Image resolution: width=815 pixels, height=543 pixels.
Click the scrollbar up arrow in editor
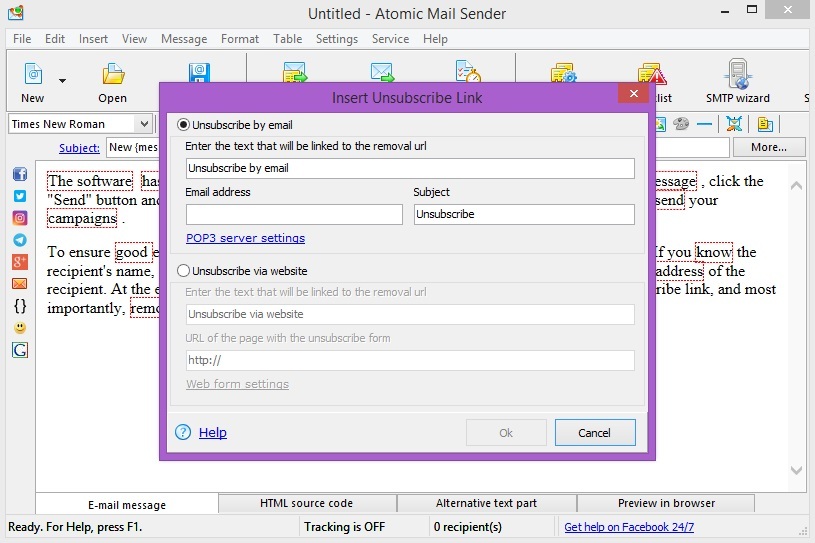pyautogui.click(x=796, y=185)
